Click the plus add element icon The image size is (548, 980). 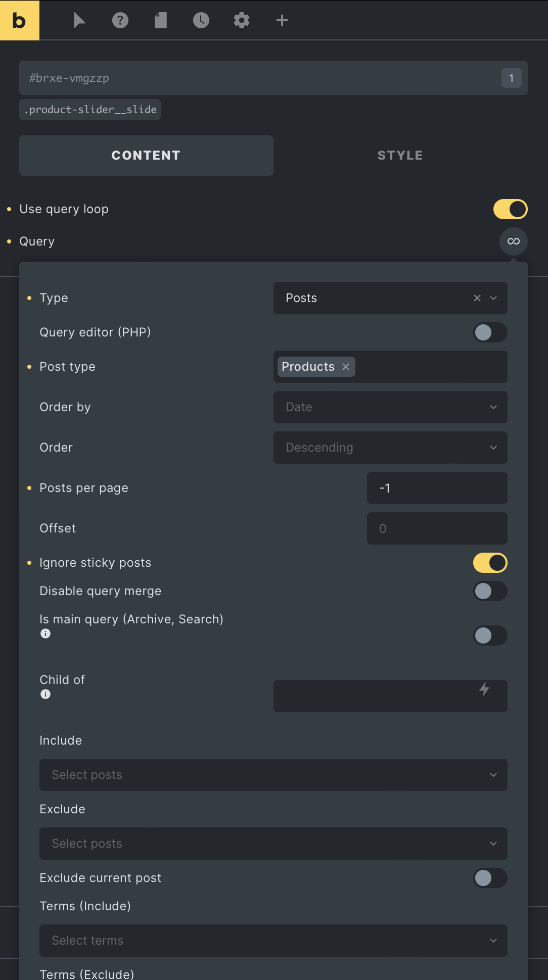[x=282, y=20]
